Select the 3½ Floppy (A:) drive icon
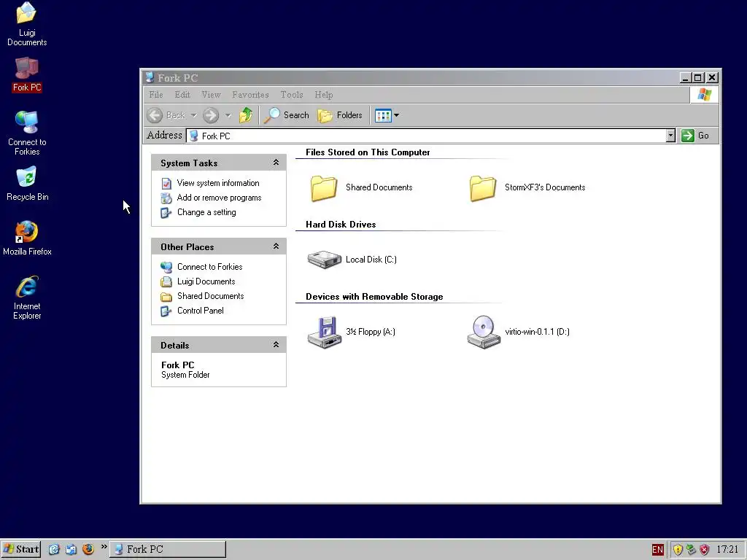The height and width of the screenshot is (560, 747). click(324, 332)
